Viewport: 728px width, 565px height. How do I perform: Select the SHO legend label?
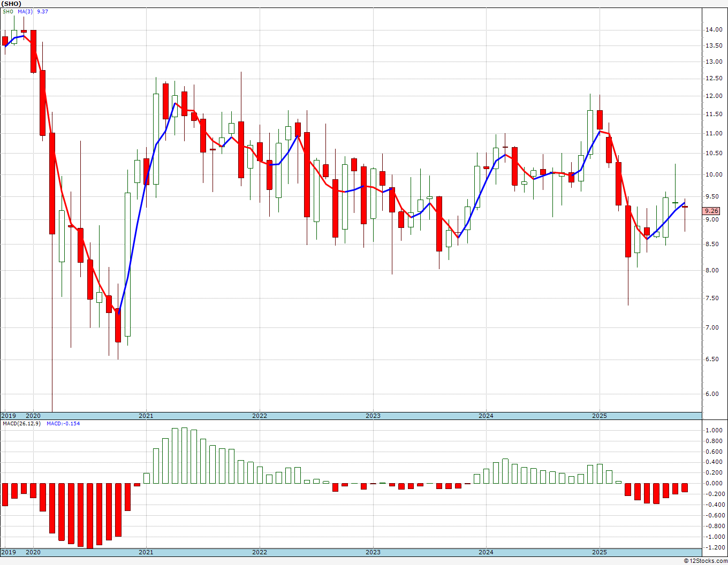(7, 11)
